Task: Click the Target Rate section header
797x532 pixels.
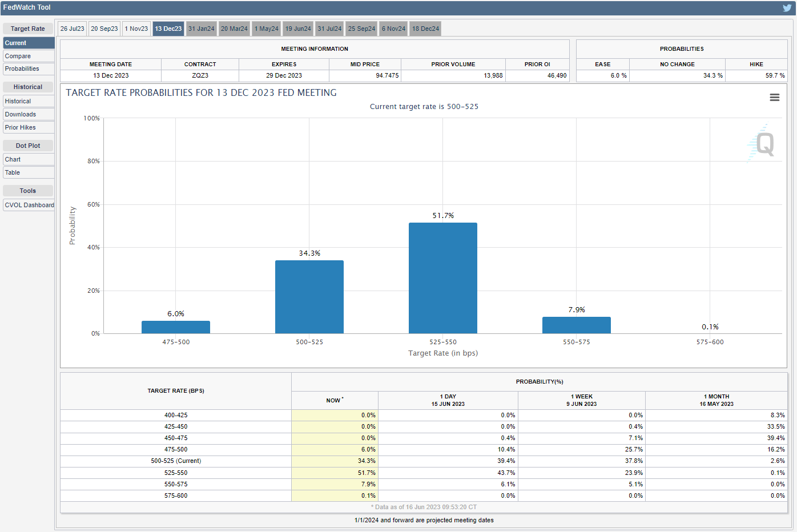Action: (x=28, y=29)
